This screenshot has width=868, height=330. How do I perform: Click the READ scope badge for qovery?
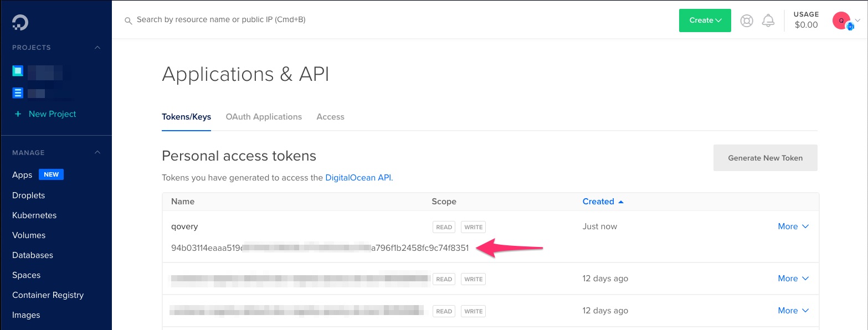pos(444,227)
